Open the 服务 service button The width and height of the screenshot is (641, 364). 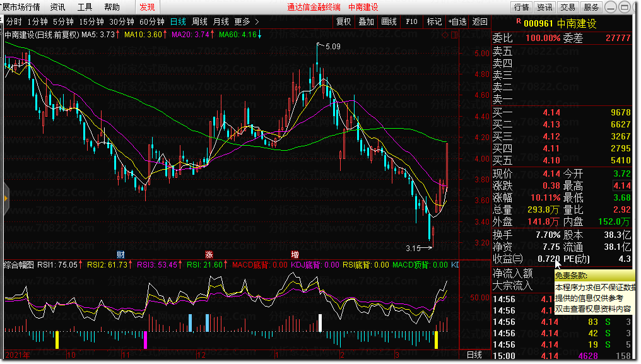(591, 7)
